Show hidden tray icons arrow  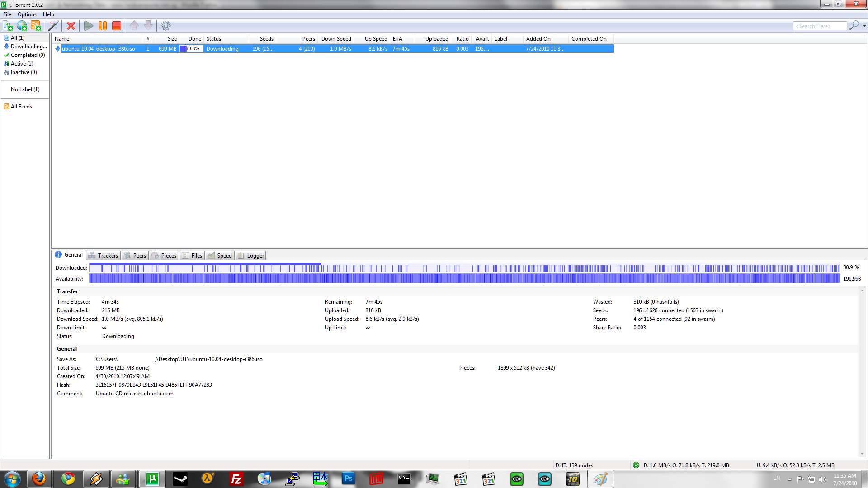point(789,479)
